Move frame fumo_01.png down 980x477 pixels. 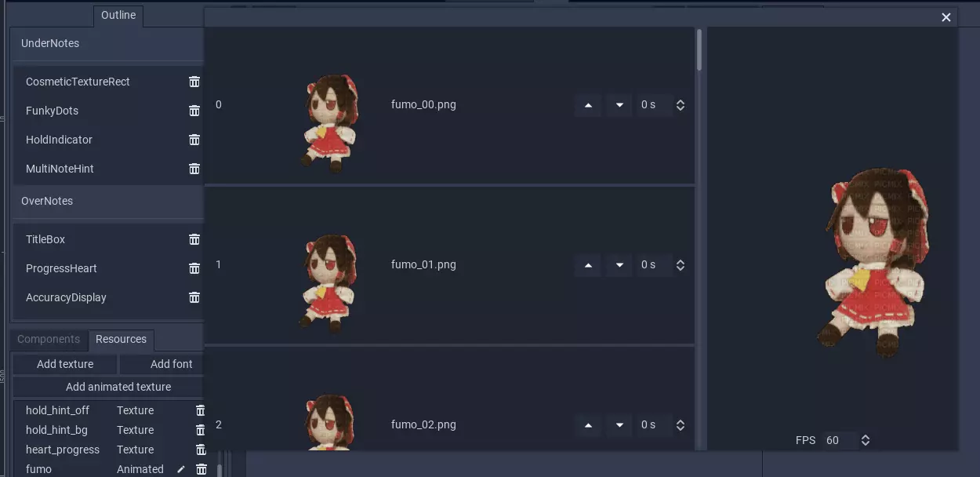coord(619,265)
